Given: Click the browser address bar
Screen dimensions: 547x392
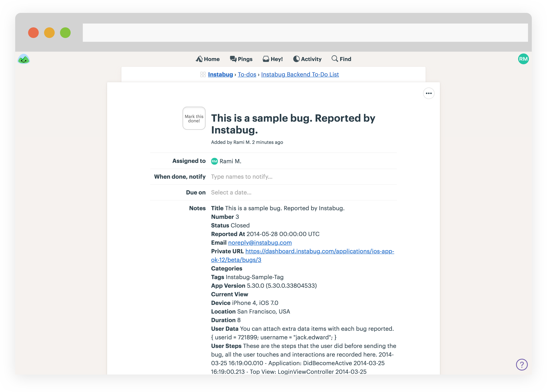Looking at the screenshot, I should click(305, 33).
